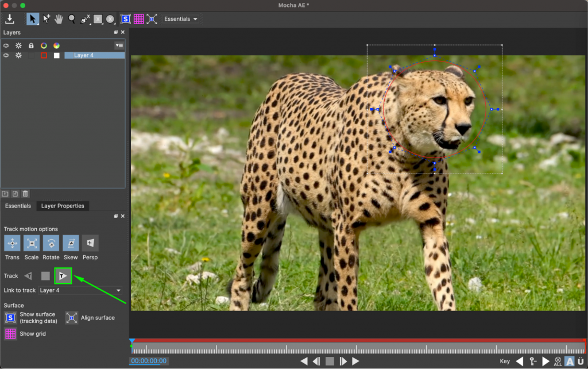The width and height of the screenshot is (588, 369).
Task: Select the Hand pan tool
Action: coord(58,18)
